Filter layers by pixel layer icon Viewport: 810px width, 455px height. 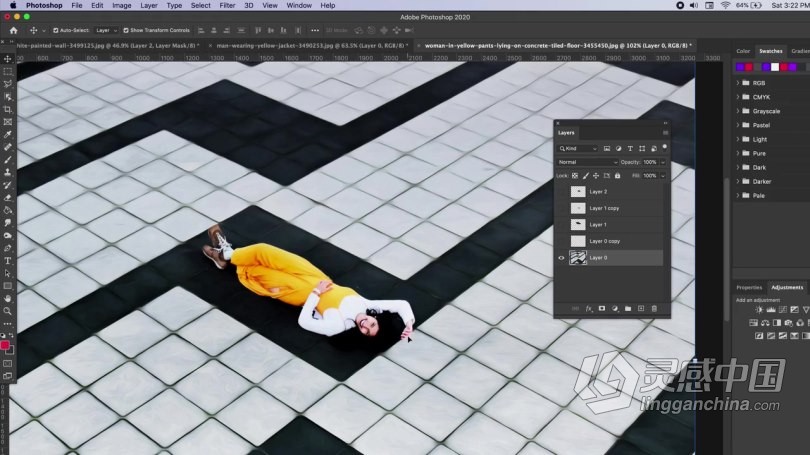[x=607, y=149]
